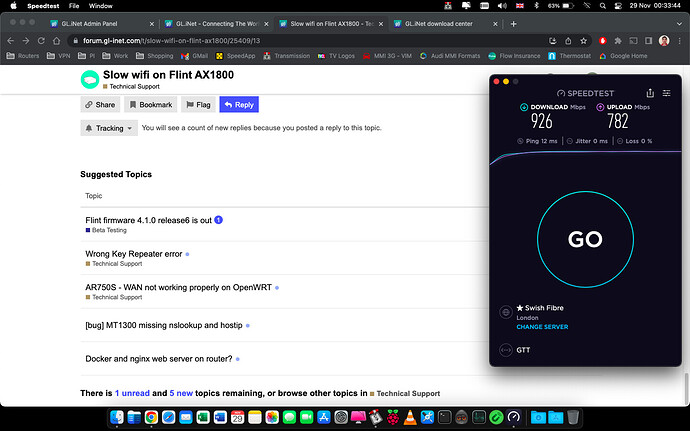The height and width of the screenshot is (431, 690).
Task: Open Raspberry Pi Imager from the Dock
Action: (x=393, y=416)
